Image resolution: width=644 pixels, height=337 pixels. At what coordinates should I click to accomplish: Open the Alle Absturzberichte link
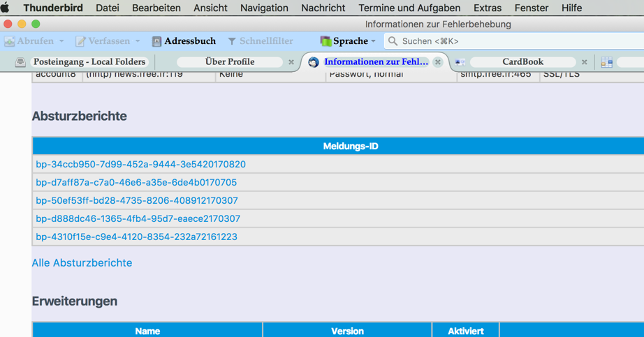82,263
